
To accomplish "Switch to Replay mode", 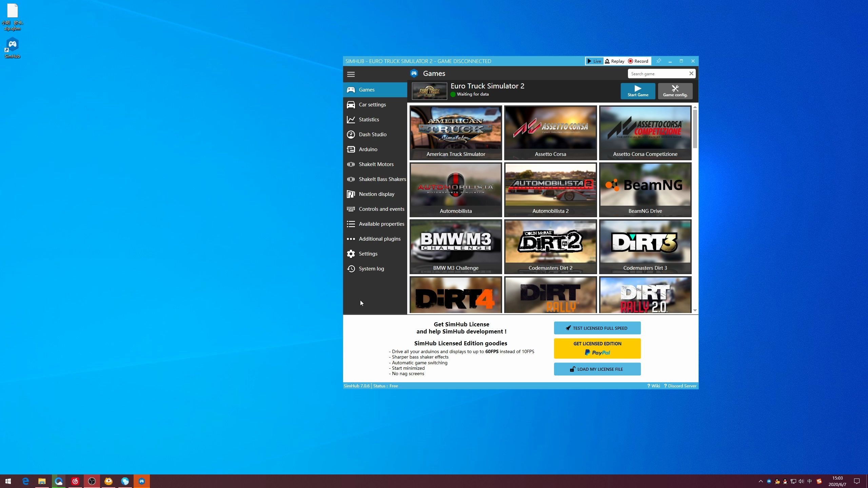I will click(x=615, y=61).
